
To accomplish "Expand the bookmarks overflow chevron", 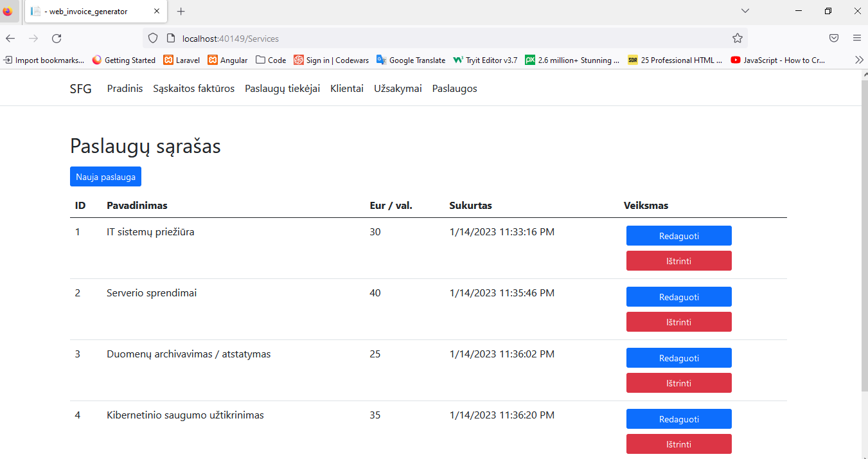I will coord(860,60).
